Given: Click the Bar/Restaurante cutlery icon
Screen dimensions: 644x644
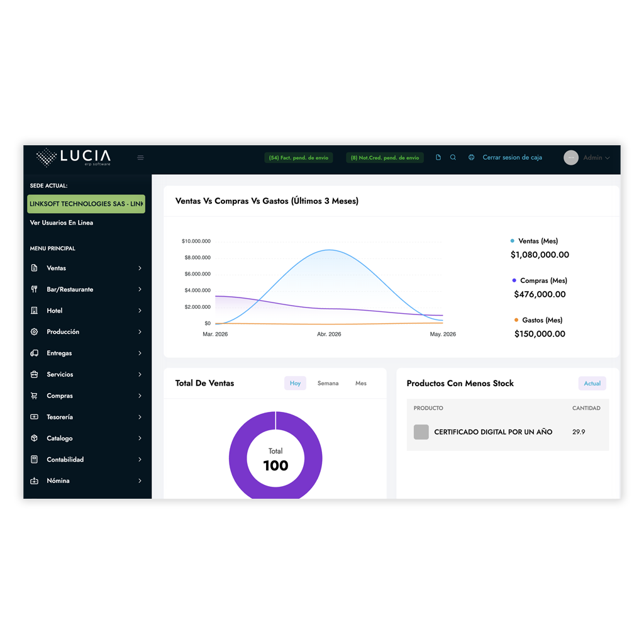Looking at the screenshot, I should (35, 289).
